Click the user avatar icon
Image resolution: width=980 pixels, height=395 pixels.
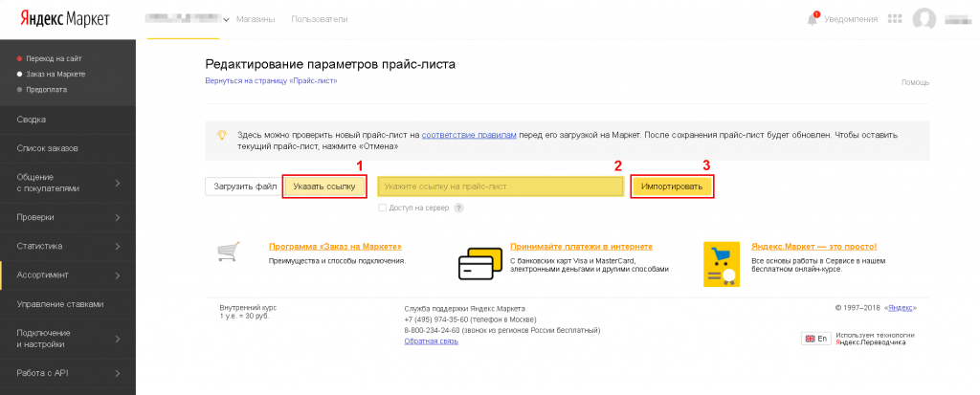coord(924,19)
